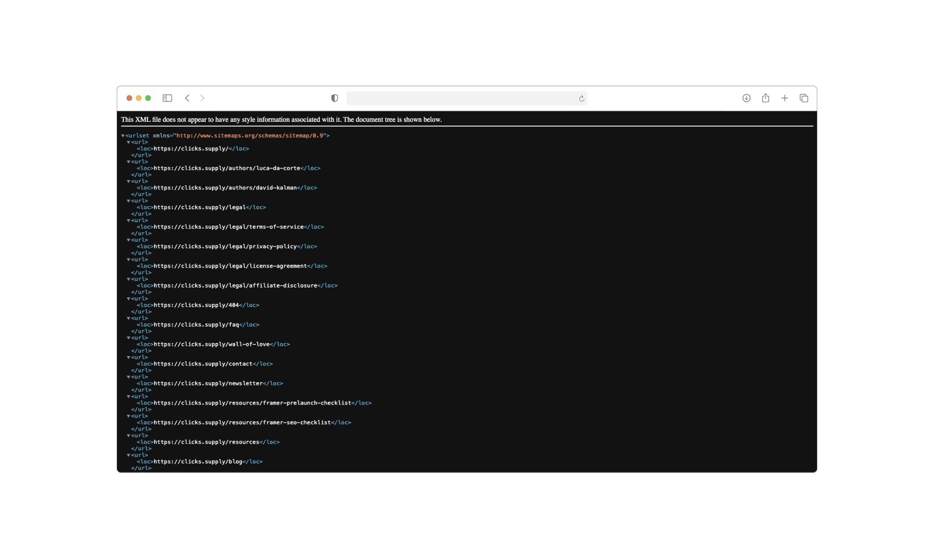934x560 pixels.
Task: Click the authors/luca-da-corte URL text
Action: [x=227, y=168]
